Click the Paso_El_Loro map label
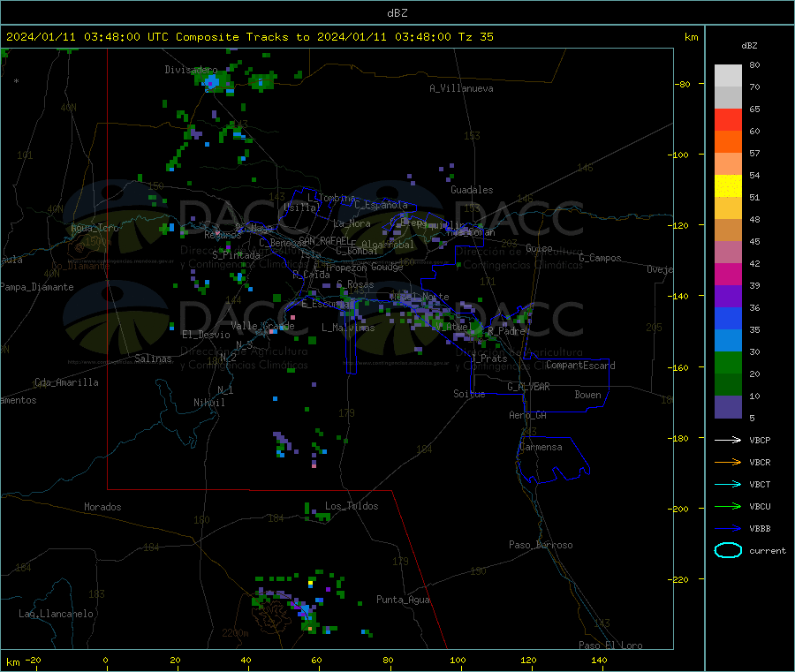 click(x=610, y=646)
